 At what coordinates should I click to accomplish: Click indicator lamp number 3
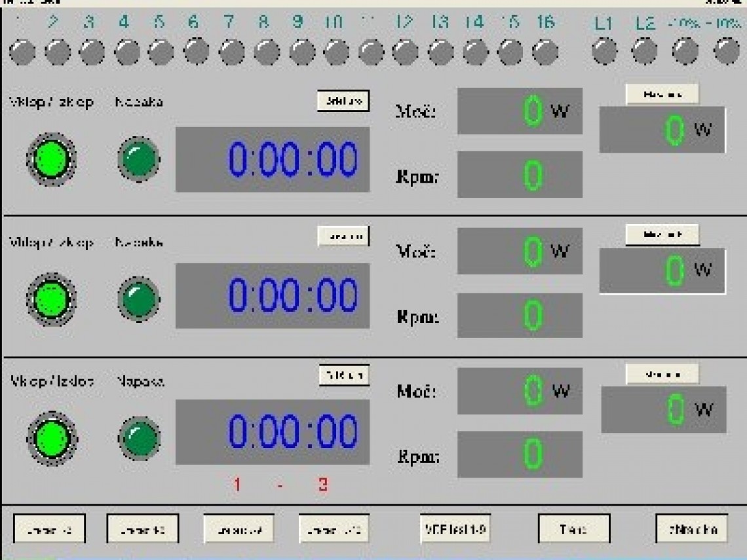point(92,52)
